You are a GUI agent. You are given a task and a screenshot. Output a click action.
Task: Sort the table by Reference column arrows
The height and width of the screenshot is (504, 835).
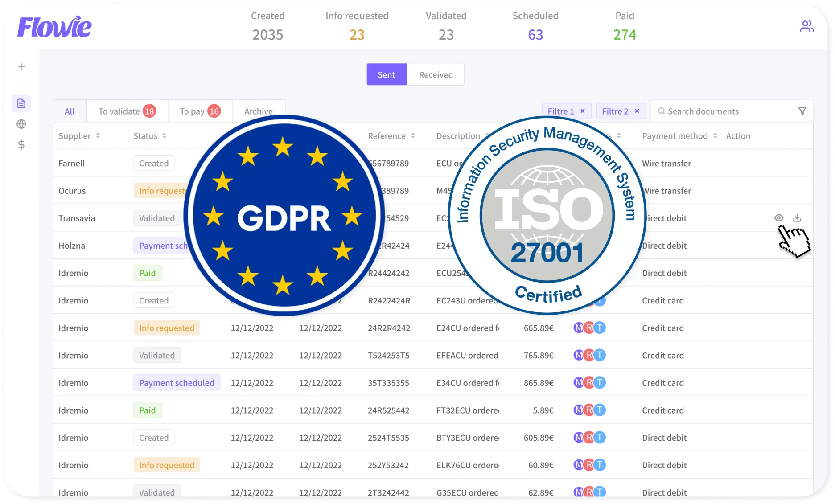[x=413, y=135]
